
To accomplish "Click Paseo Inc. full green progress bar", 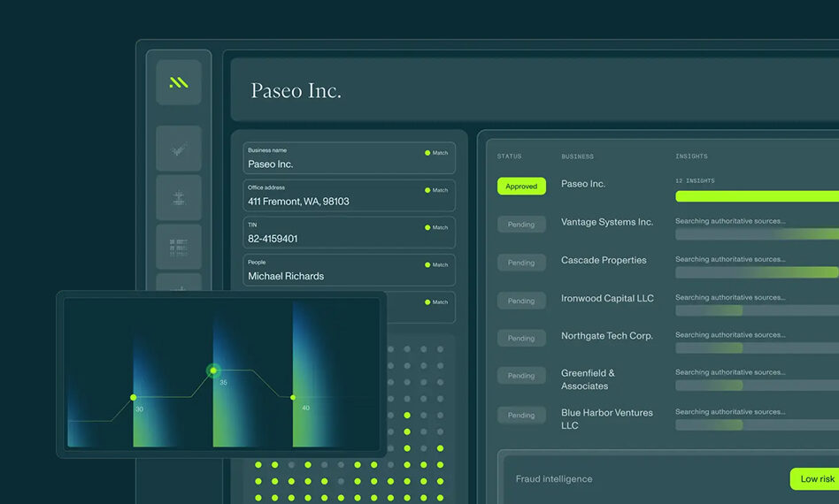I will click(x=757, y=196).
